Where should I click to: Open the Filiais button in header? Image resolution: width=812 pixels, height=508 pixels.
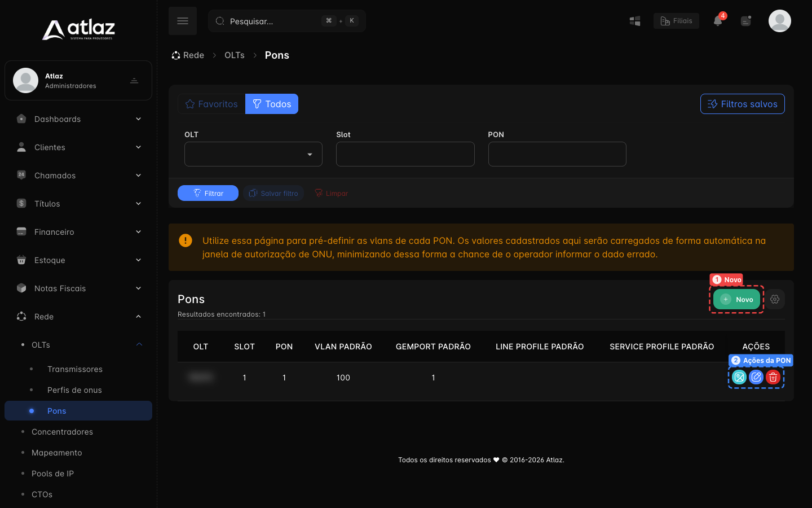676,21
